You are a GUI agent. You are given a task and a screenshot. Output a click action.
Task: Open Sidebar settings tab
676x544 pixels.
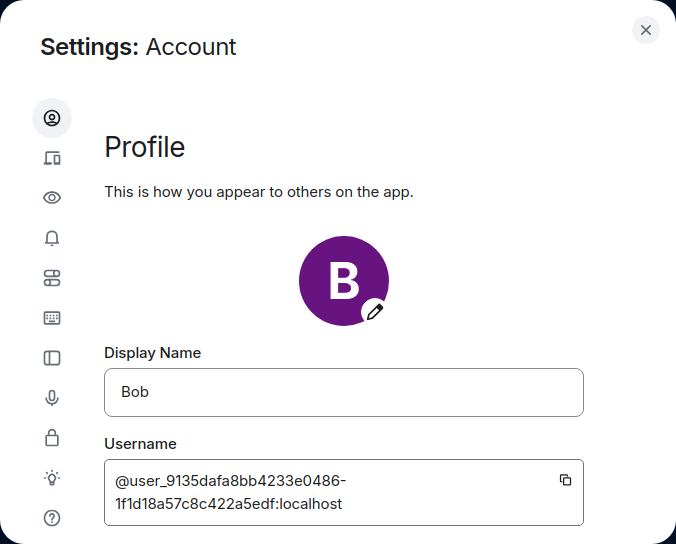tap(52, 358)
